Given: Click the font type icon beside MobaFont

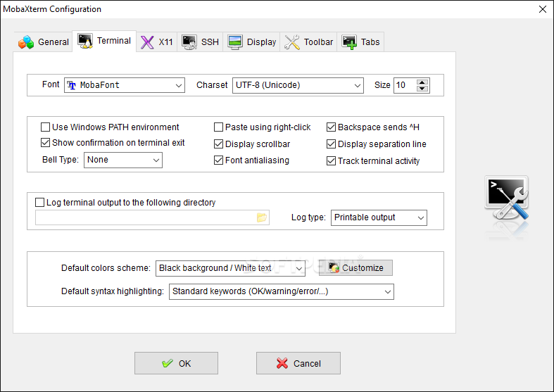Looking at the screenshot, I should pos(71,85).
